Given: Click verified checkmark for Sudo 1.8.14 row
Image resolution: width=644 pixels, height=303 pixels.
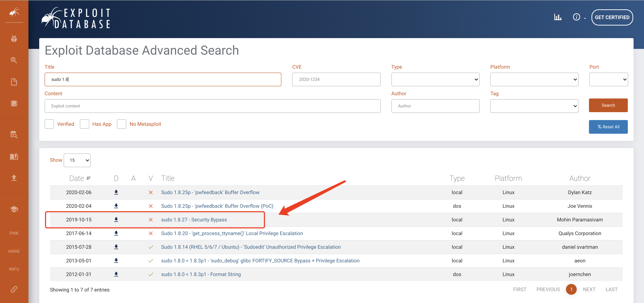Looking at the screenshot, I should (x=151, y=247).
